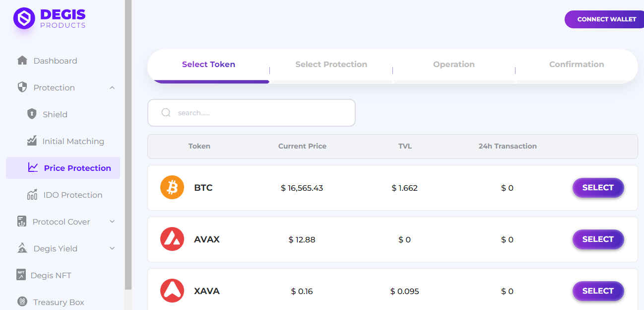The width and height of the screenshot is (644, 310).
Task: Click the Degis NFT icon
Action: (21, 275)
